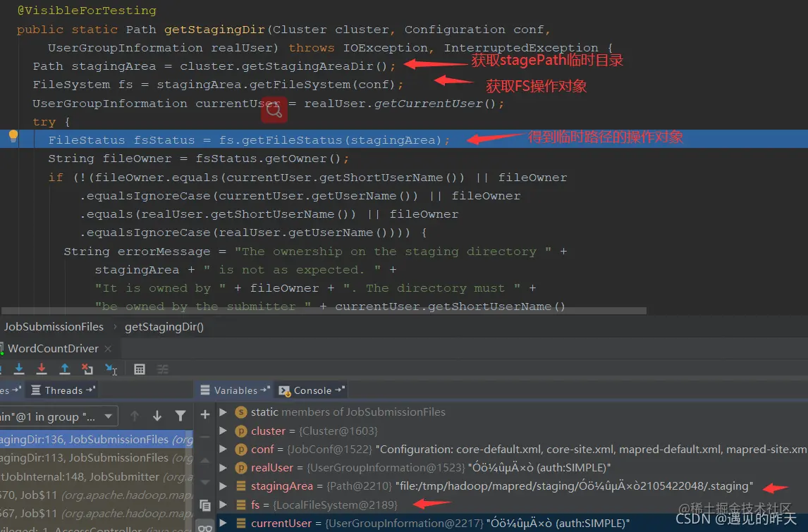The image size is (808, 532).
Task: Click the filter frames funnel icon
Action: click(180, 416)
